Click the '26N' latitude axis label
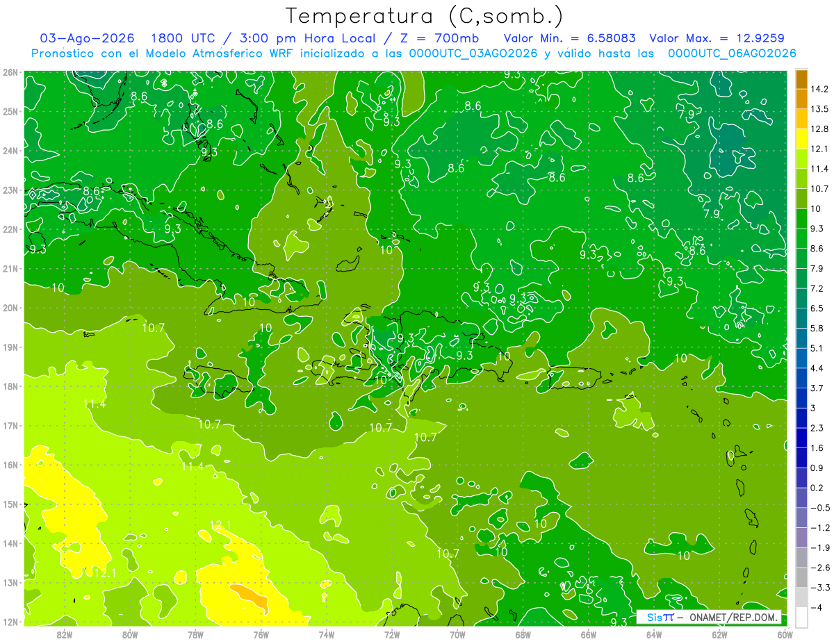This screenshot has height=644, width=834. [10, 72]
